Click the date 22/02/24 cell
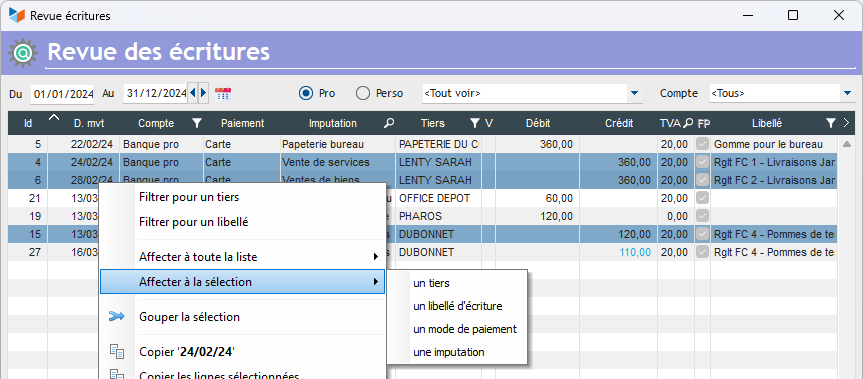This screenshot has width=863, height=379. (84, 145)
